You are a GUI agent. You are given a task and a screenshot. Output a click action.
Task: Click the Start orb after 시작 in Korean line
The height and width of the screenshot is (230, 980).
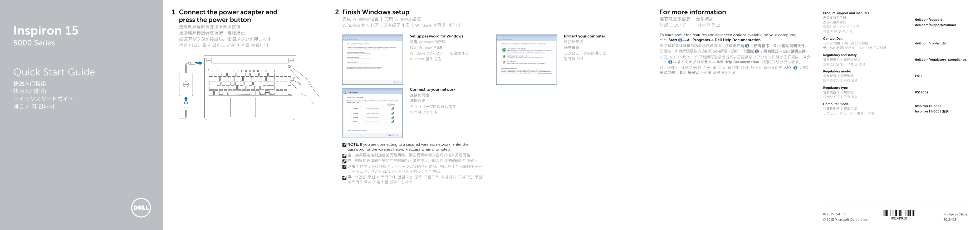(x=796, y=68)
